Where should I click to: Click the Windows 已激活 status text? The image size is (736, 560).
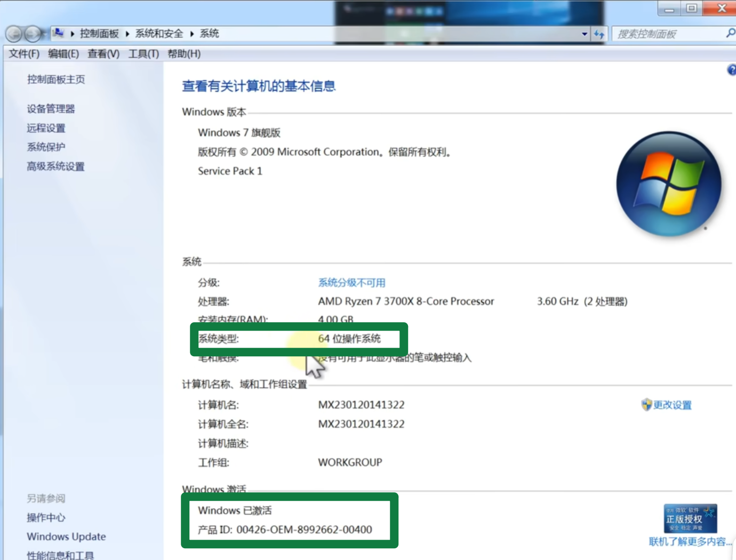pos(235,510)
